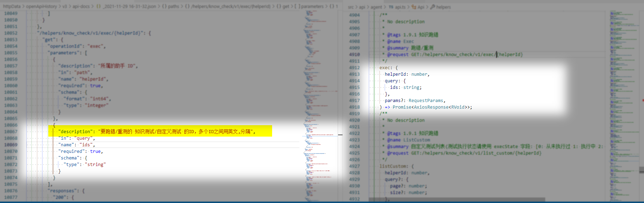Click line number 10852 in the left gutter
The width and height of the screenshot is (644, 203).
[x=11, y=33]
